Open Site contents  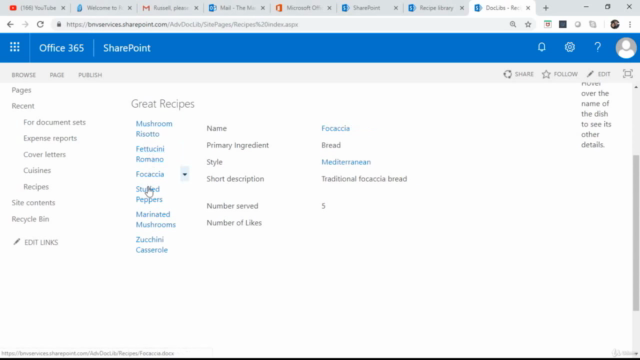(33, 202)
